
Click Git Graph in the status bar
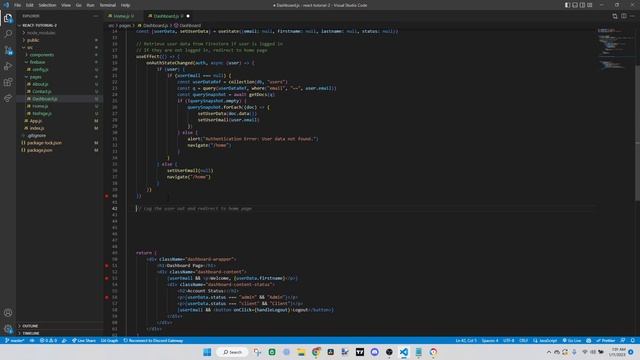109,340
